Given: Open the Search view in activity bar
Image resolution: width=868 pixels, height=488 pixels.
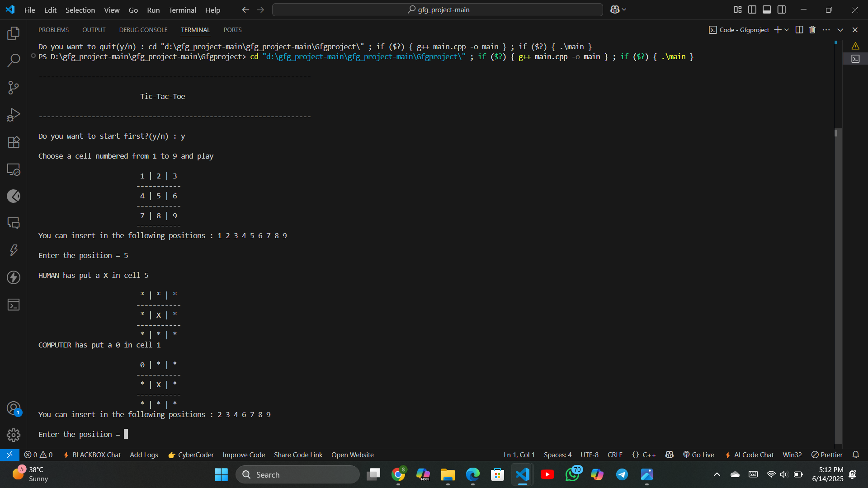Looking at the screenshot, I should pos(14,60).
